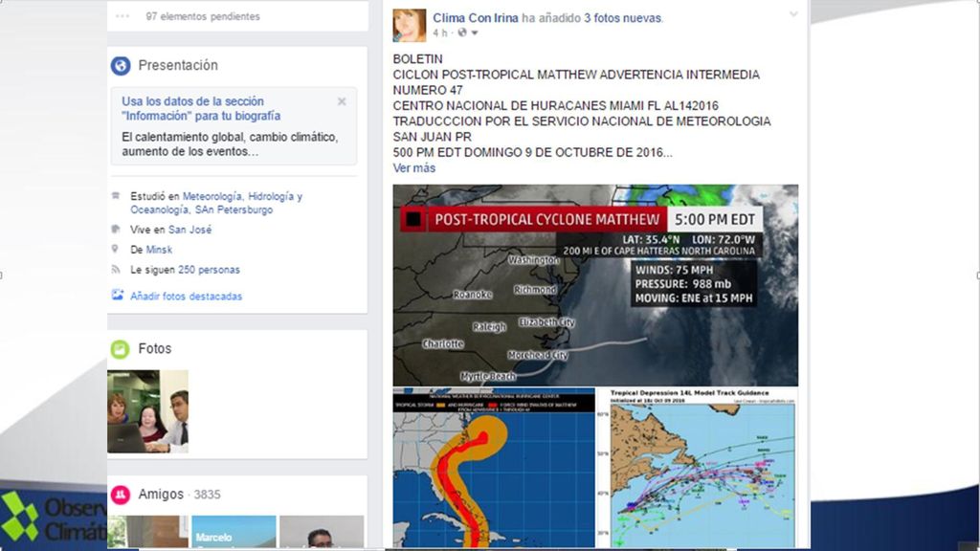Click the followers feed icon

pos(116,269)
